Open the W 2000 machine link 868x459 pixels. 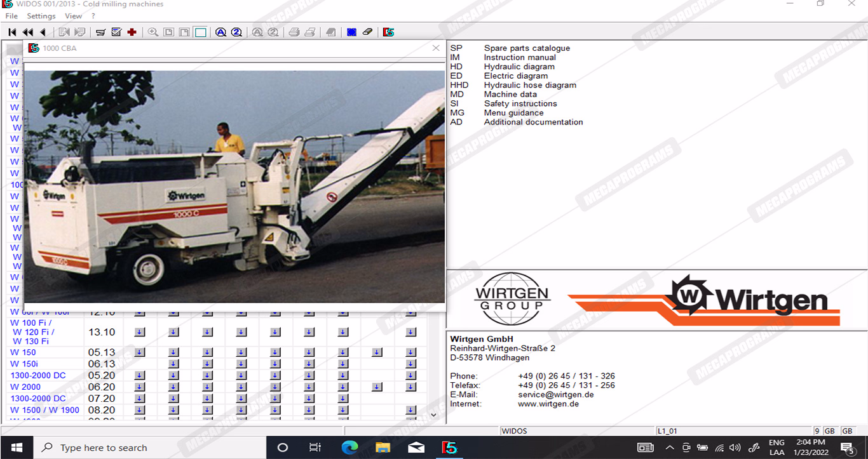(25, 387)
